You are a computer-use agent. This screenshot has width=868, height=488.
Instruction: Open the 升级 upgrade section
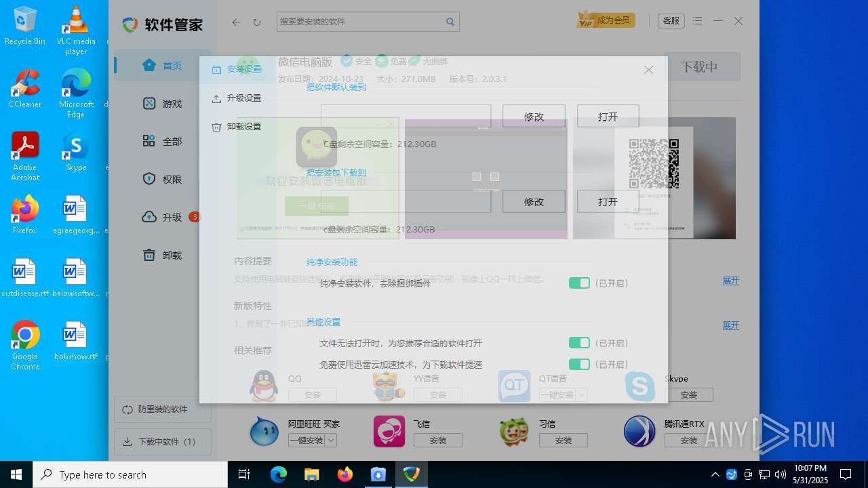[163, 218]
